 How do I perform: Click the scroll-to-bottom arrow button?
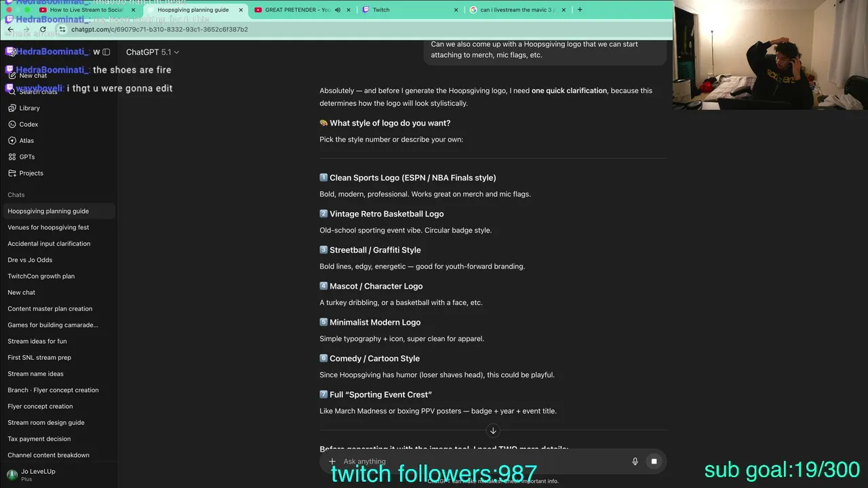pyautogui.click(x=493, y=430)
